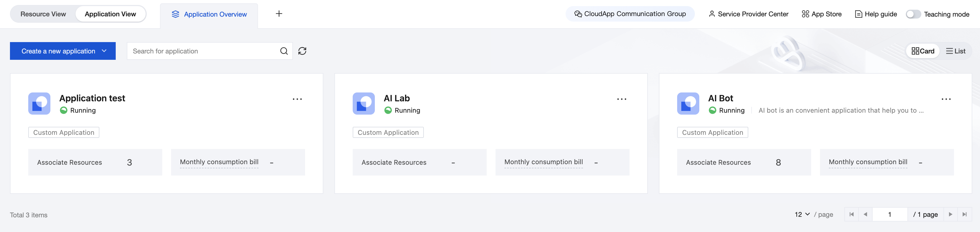Switch to List layout
The width and height of the screenshot is (980, 232).
956,51
